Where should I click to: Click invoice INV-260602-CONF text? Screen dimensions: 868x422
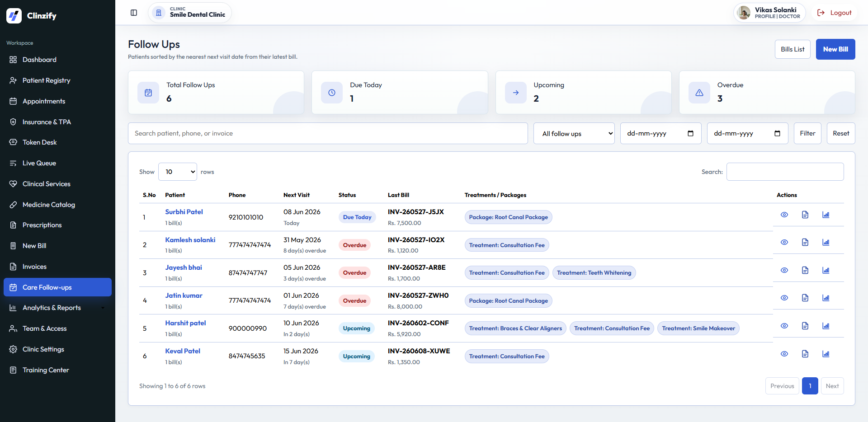coord(418,323)
